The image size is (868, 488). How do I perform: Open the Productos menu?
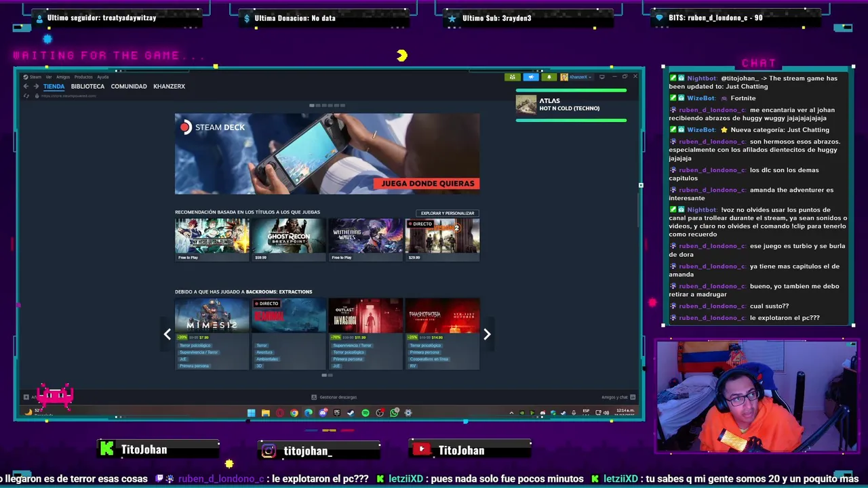83,77
